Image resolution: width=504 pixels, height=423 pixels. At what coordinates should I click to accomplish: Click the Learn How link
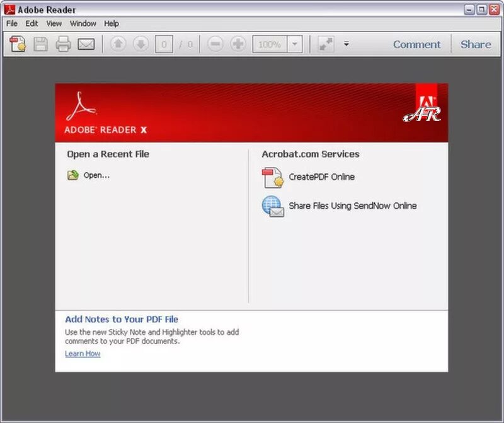click(83, 354)
